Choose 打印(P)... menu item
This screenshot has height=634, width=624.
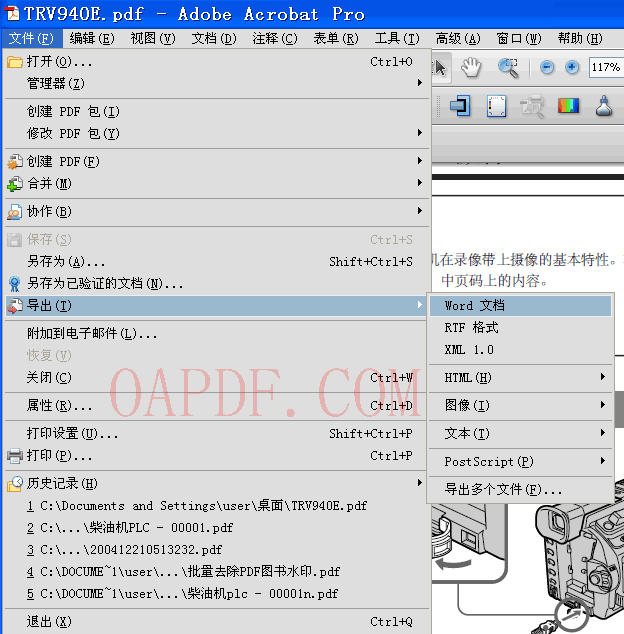217,456
